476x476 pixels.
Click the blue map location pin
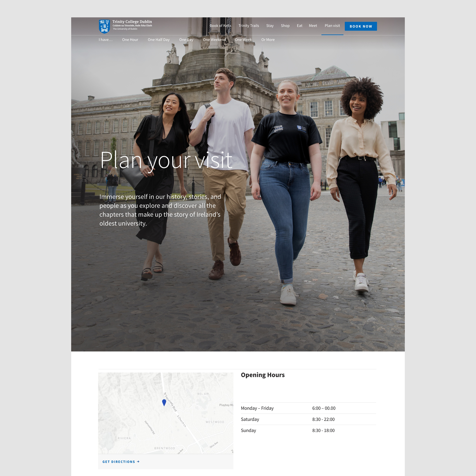pos(164,402)
